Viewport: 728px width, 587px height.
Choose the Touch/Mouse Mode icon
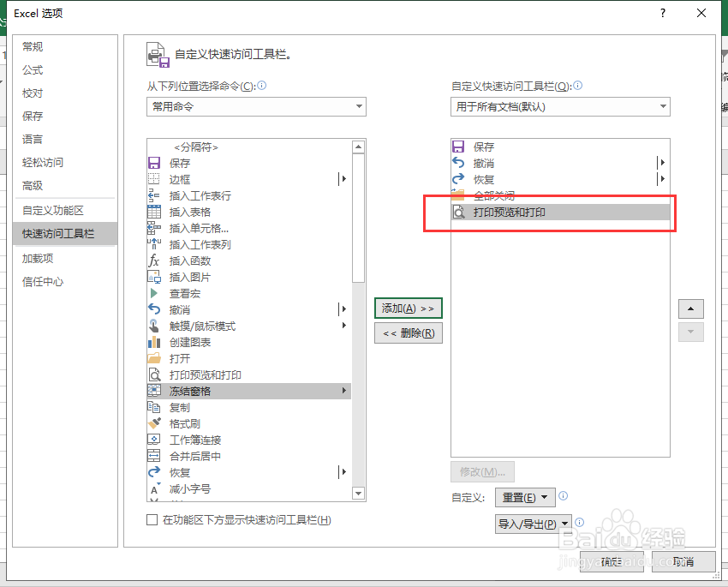[x=153, y=326]
